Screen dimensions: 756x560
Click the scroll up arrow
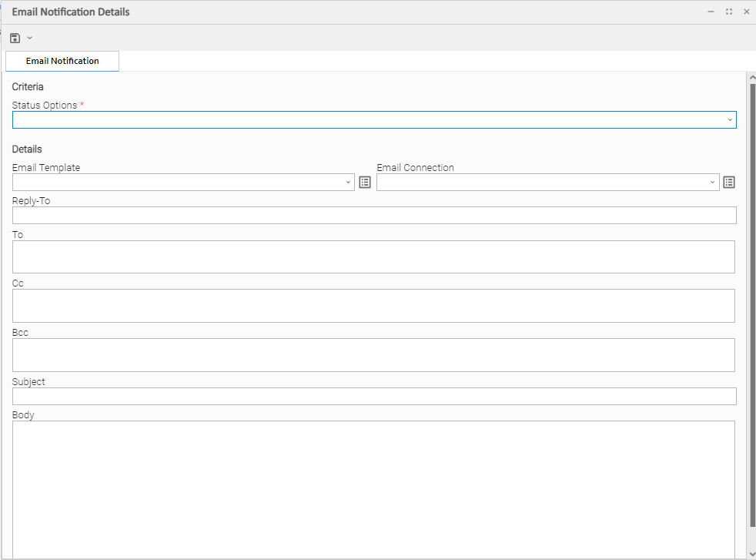pyautogui.click(x=751, y=77)
